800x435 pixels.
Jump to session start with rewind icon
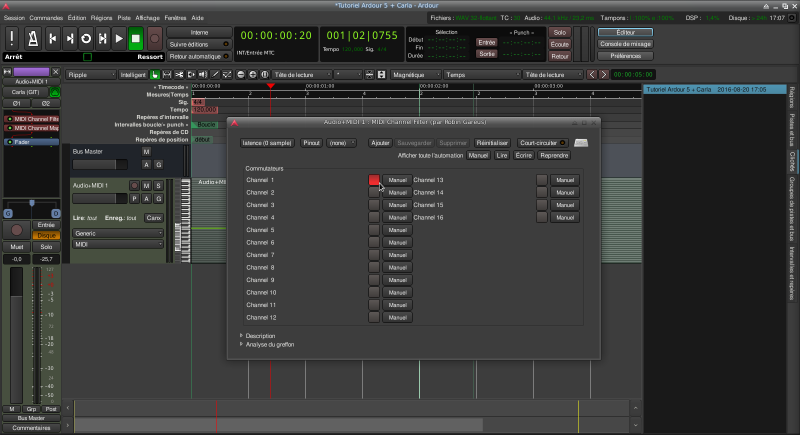[52, 39]
